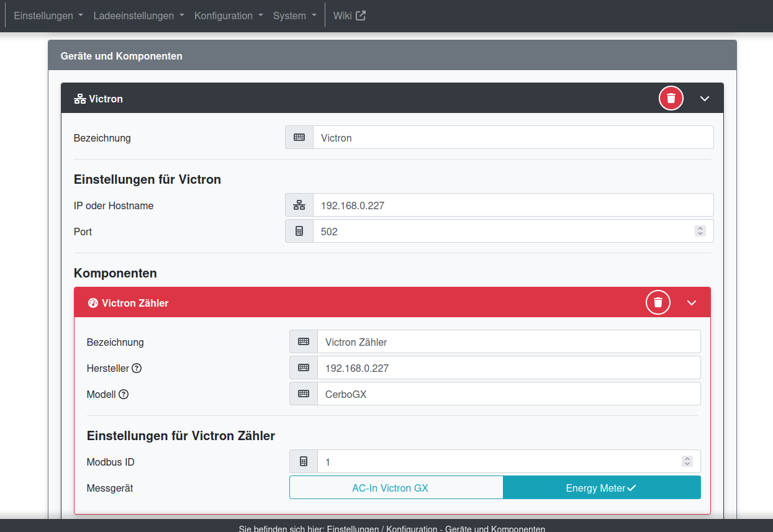Click keyboard icon beside Modell field
This screenshot has width=773, height=532.
point(304,394)
